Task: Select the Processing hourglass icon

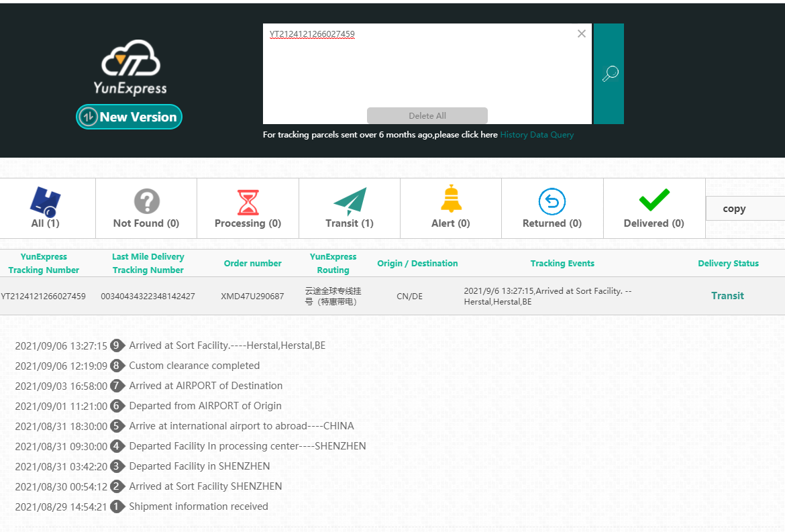Action: [x=248, y=201]
